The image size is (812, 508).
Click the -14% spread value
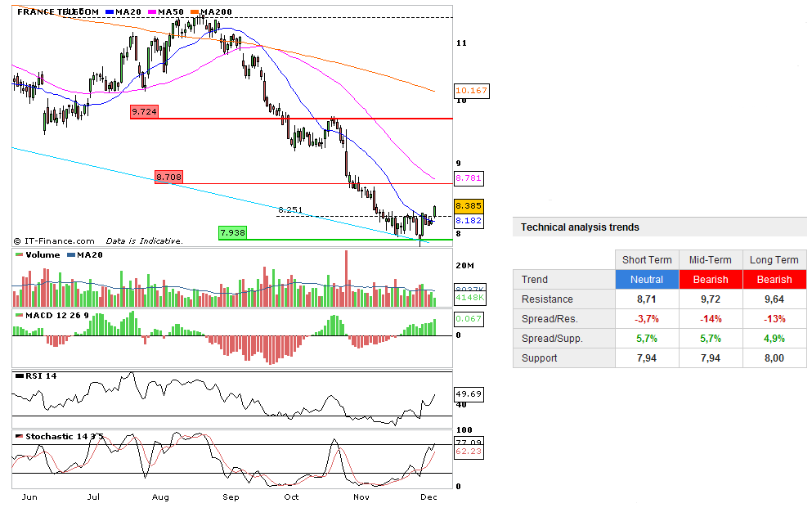pos(711,319)
